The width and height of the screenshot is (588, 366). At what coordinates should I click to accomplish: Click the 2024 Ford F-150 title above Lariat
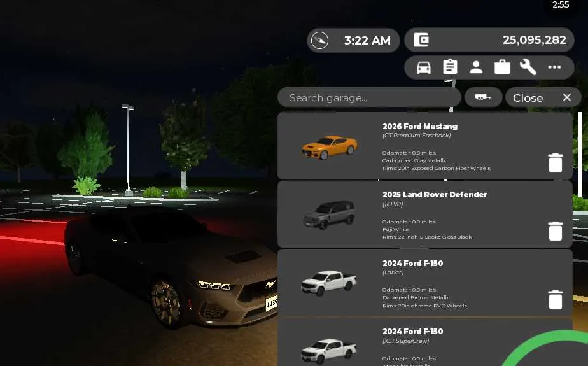pyautogui.click(x=412, y=264)
